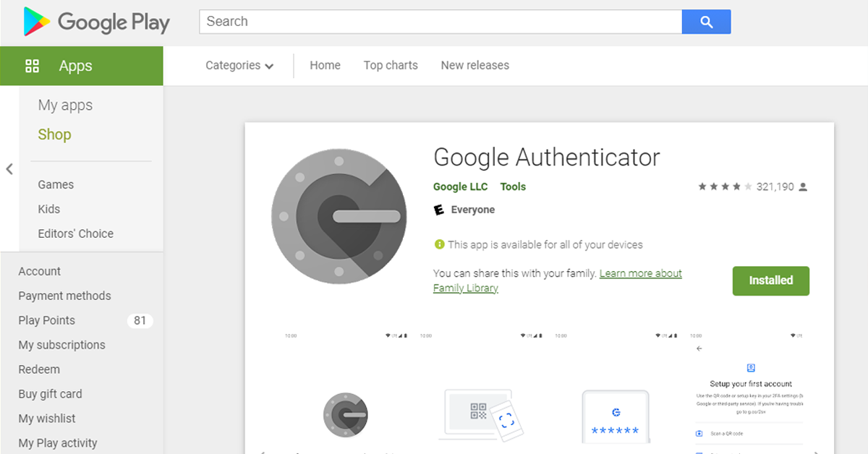The width and height of the screenshot is (868, 454).
Task: Open My Play activity
Action: 58,443
